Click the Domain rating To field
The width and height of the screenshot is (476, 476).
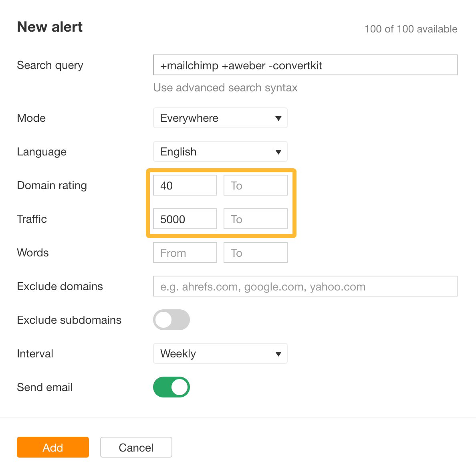pos(255,185)
